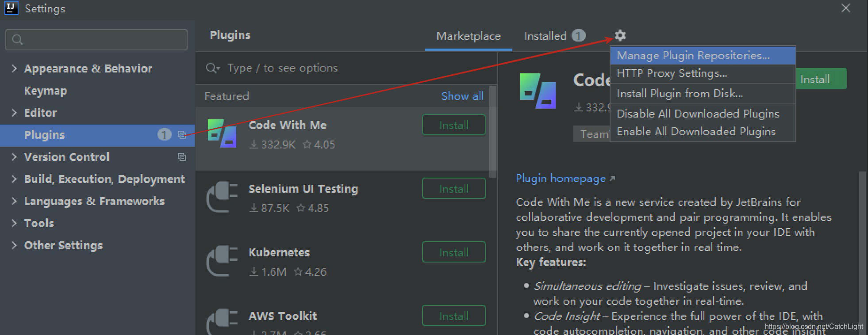Expand the Version Control section
The image size is (868, 335).
point(14,156)
